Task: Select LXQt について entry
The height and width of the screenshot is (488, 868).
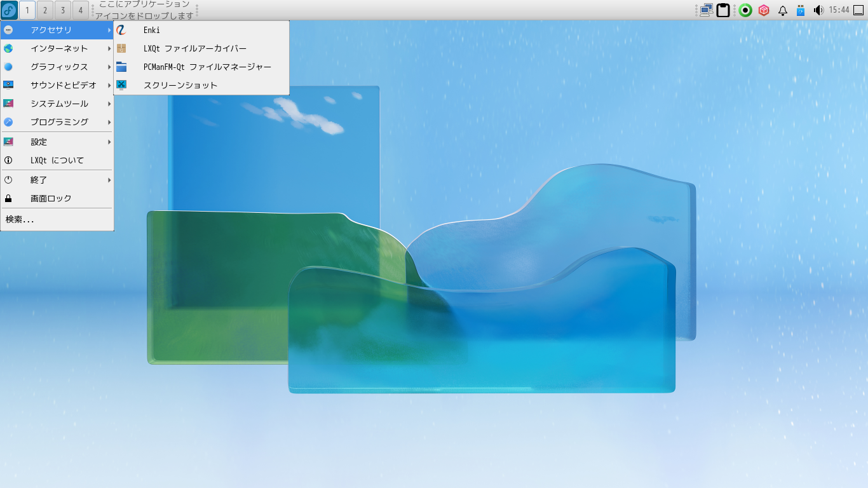Action: (57, 160)
